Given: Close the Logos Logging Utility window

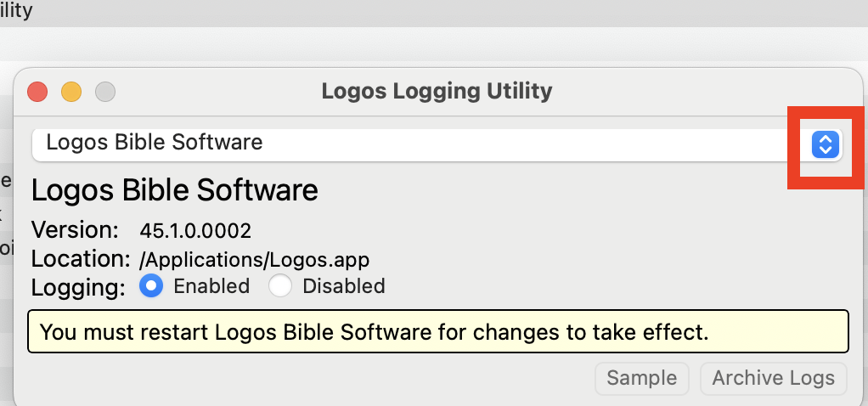Looking at the screenshot, I should (37, 91).
